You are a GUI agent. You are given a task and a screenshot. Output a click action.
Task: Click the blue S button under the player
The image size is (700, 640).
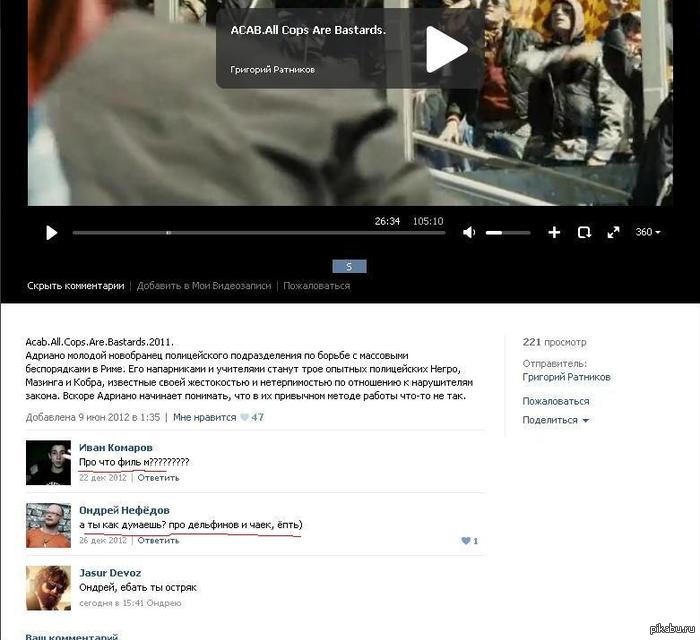[x=350, y=266]
